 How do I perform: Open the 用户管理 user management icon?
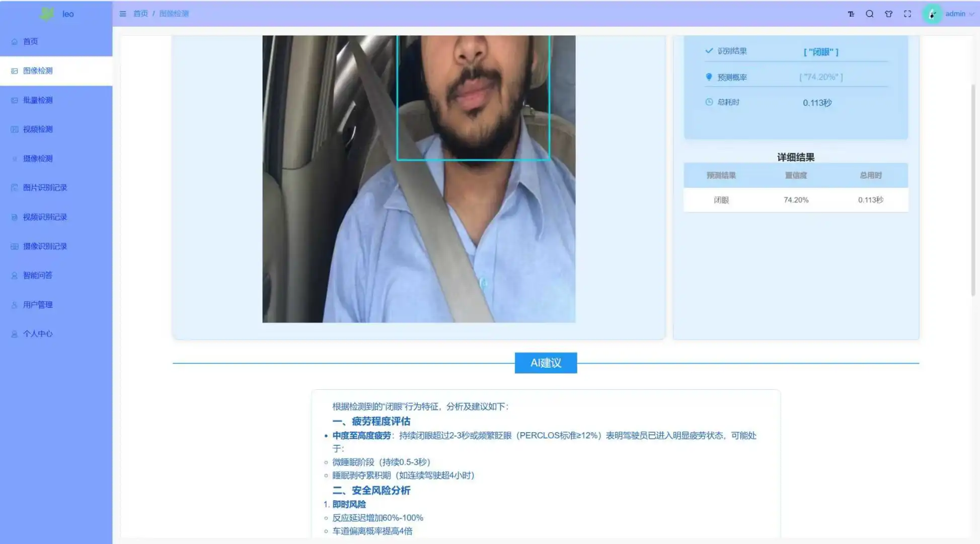(x=14, y=304)
